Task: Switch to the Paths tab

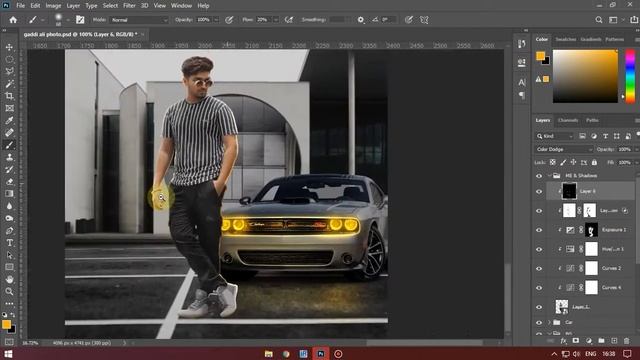Action: [592, 120]
